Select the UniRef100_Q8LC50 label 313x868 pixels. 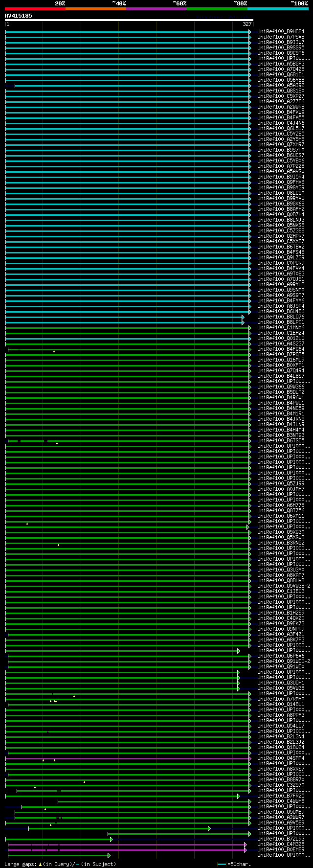click(281, 193)
